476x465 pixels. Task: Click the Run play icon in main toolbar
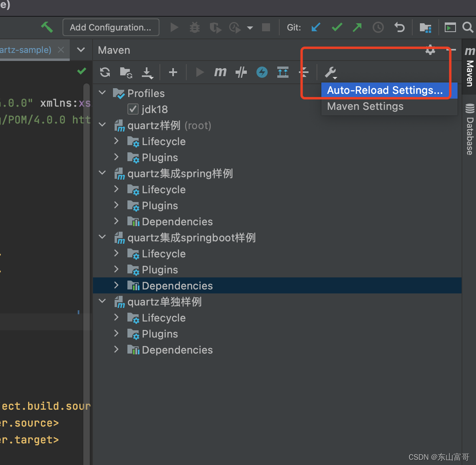[x=174, y=27]
